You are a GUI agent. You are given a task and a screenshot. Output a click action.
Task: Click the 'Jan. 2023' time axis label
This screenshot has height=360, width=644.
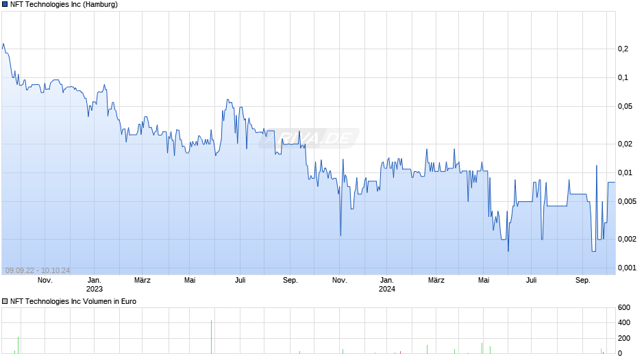(x=95, y=285)
